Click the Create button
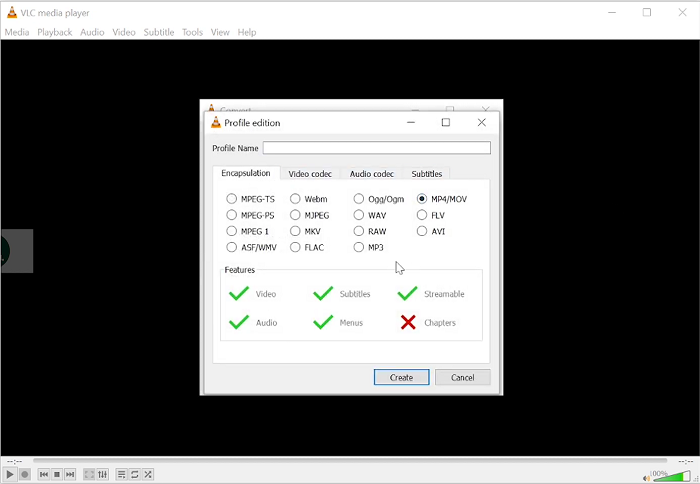This screenshot has height=484, width=700. coord(401,377)
